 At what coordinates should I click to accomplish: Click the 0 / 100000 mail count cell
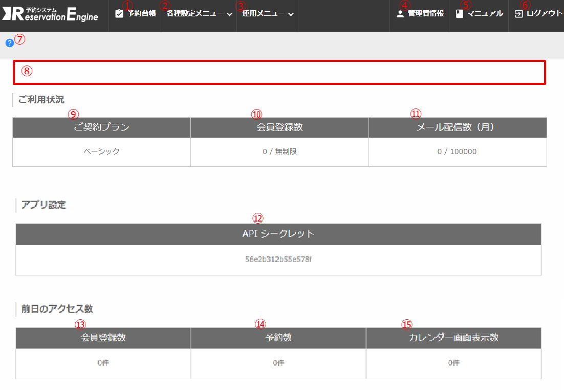click(457, 152)
